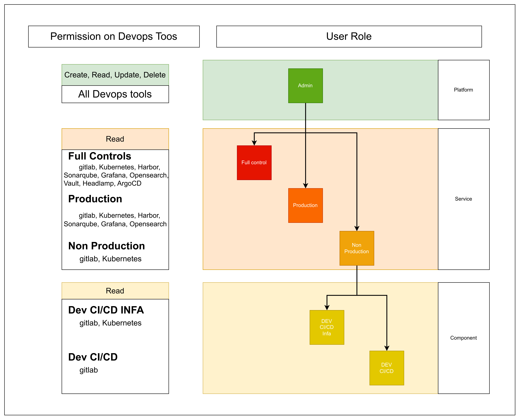This screenshot has width=520, height=420.
Task: Click the User Role header
Action: (x=349, y=37)
